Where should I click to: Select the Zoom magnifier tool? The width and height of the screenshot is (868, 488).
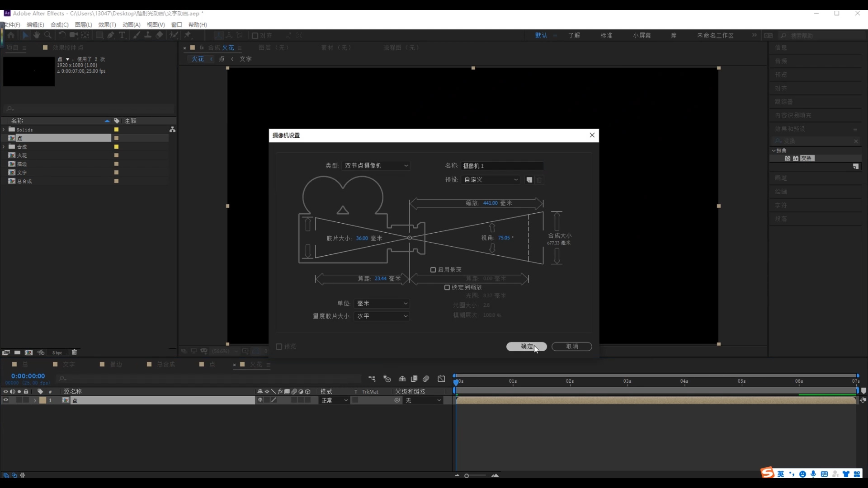click(x=48, y=35)
